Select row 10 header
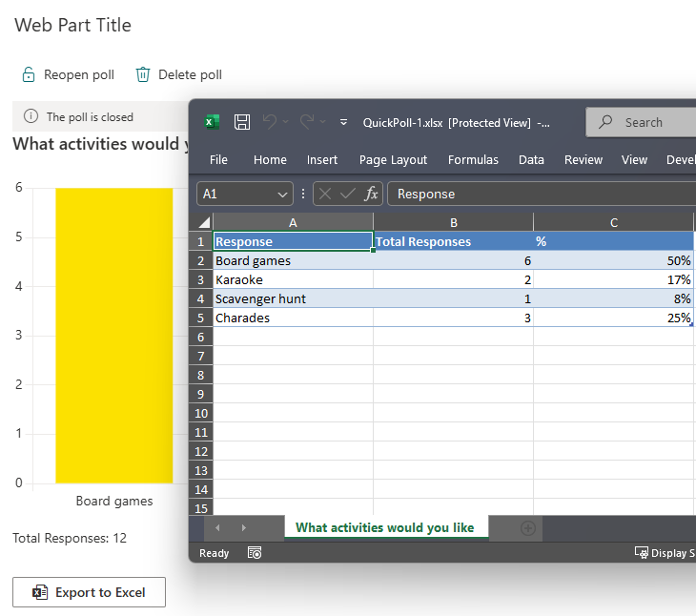 (200, 413)
